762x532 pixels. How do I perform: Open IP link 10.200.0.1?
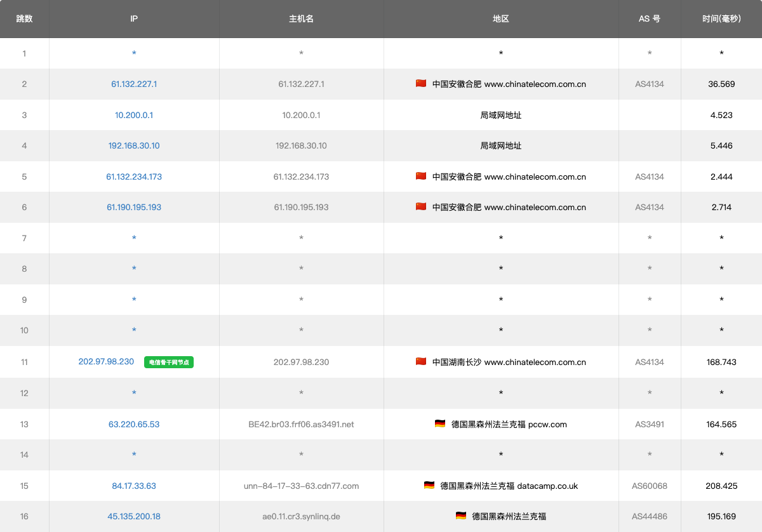click(134, 115)
